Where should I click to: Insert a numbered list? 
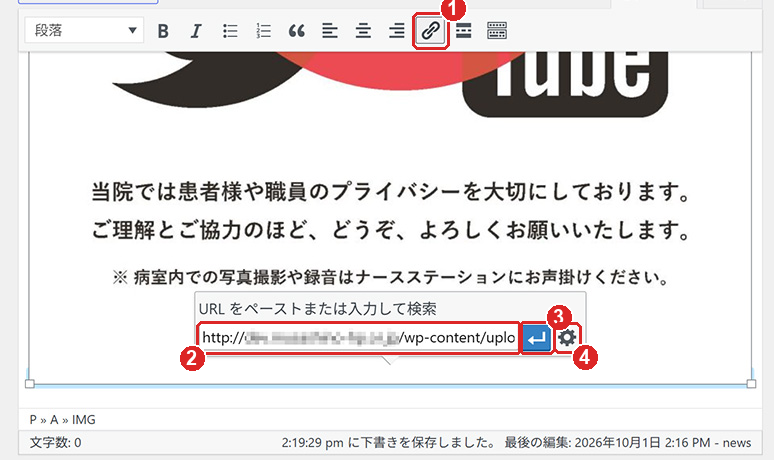pyautogui.click(x=263, y=31)
